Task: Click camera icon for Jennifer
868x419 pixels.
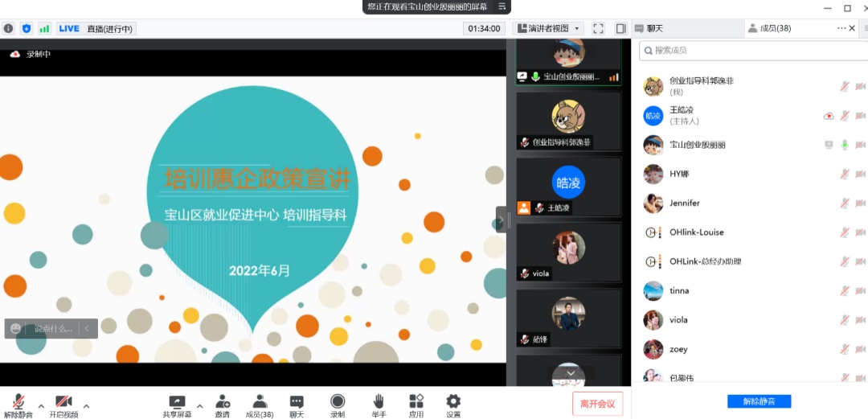Action: (860, 203)
